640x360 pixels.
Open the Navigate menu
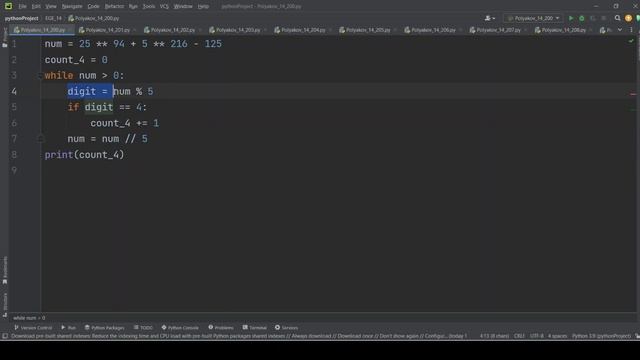pyautogui.click(x=72, y=7)
